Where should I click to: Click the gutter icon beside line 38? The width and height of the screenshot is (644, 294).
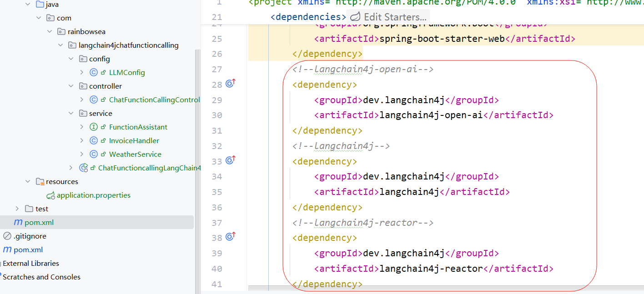[x=230, y=237]
